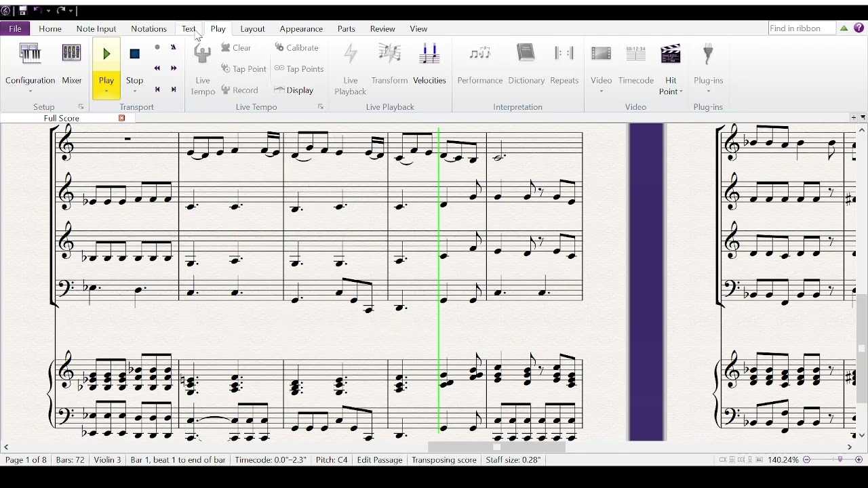Viewport: 868px width, 488px height.
Task: Expand the Configuration dropdown arrow
Action: point(30,91)
